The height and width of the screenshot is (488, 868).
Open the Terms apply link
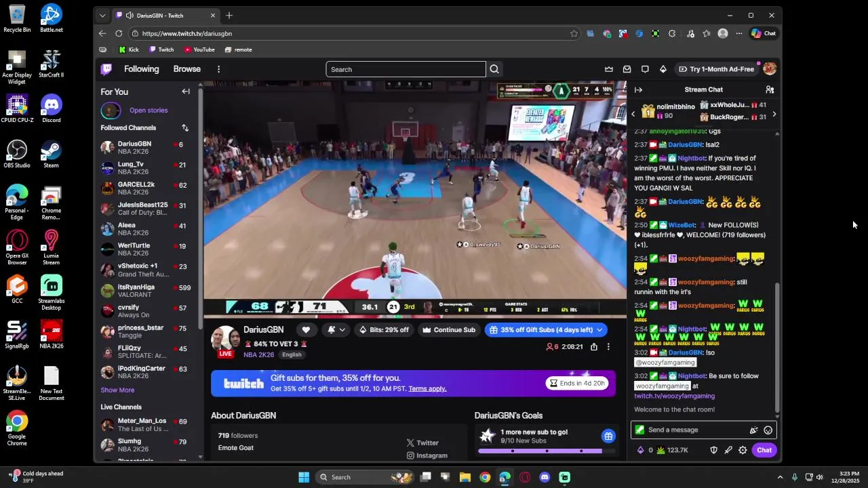pos(427,389)
